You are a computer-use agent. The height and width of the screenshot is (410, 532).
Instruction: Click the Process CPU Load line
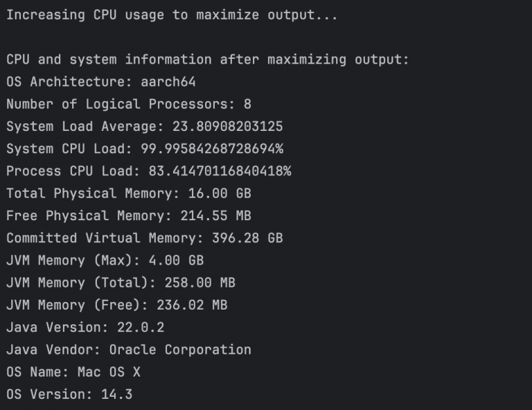pos(148,171)
